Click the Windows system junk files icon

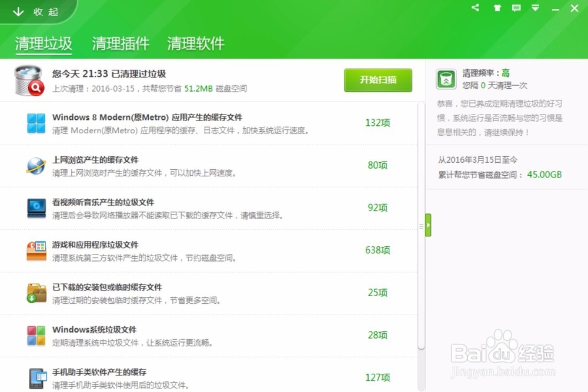(36, 334)
